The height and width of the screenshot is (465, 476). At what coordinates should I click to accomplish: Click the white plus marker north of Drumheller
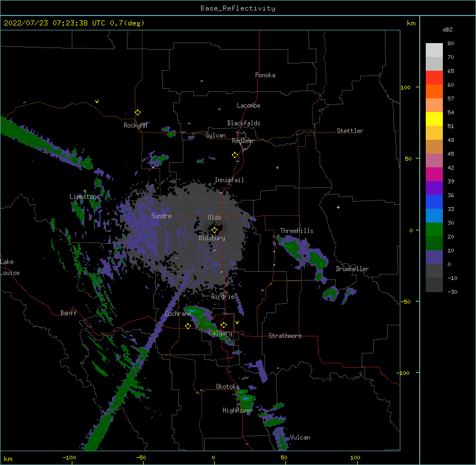[x=338, y=207]
